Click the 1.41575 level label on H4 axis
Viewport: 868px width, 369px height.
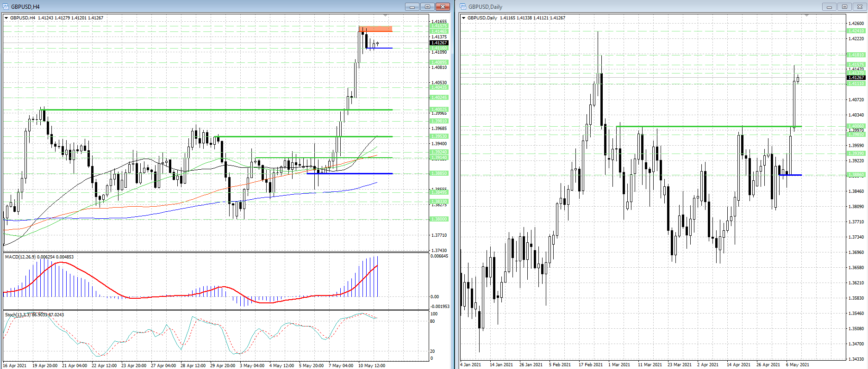pos(439,26)
